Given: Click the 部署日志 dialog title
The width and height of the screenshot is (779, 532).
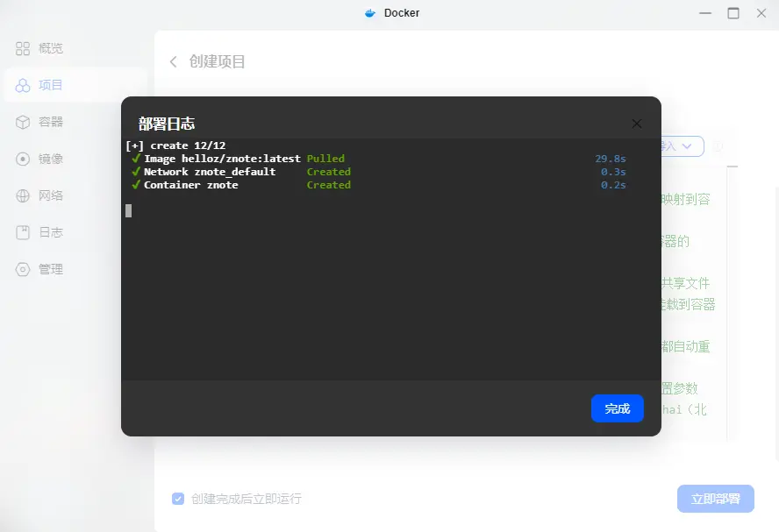Looking at the screenshot, I should [x=167, y=124].
